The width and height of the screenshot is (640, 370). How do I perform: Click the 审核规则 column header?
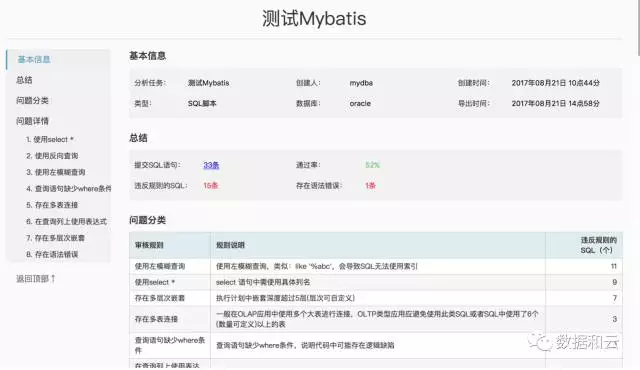pyautogui.click(x=149, y=245)
